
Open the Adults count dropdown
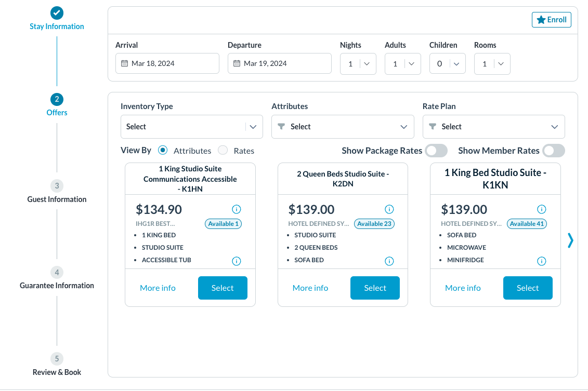[402, 64]
